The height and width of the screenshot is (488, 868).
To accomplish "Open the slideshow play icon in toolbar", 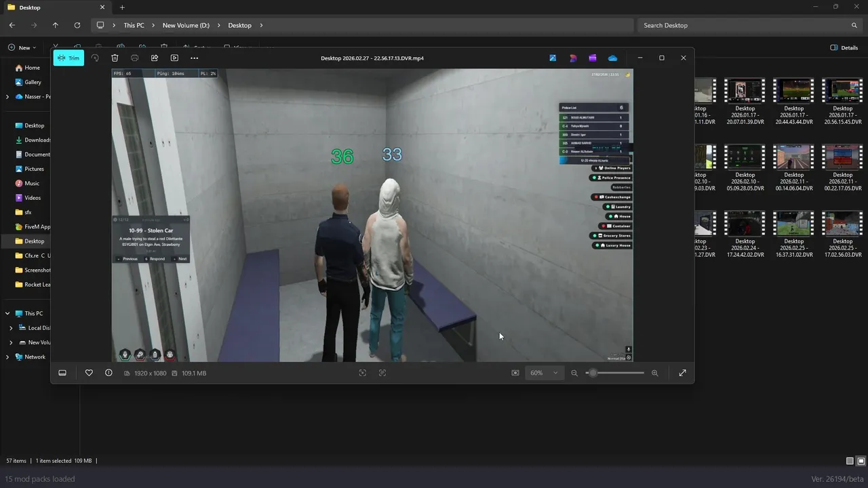I will (x=174, y=58).
